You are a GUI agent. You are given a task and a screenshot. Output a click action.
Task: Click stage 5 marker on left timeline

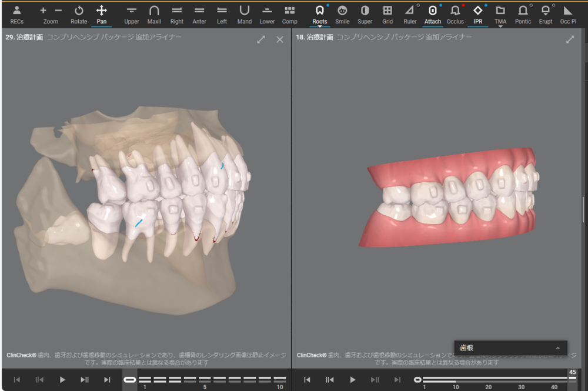205,380
